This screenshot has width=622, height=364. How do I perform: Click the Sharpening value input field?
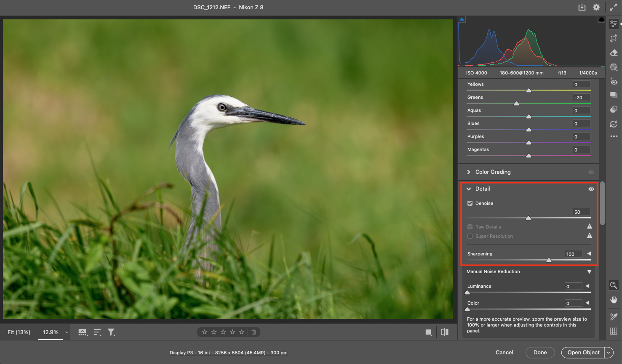tap(573, 254)
